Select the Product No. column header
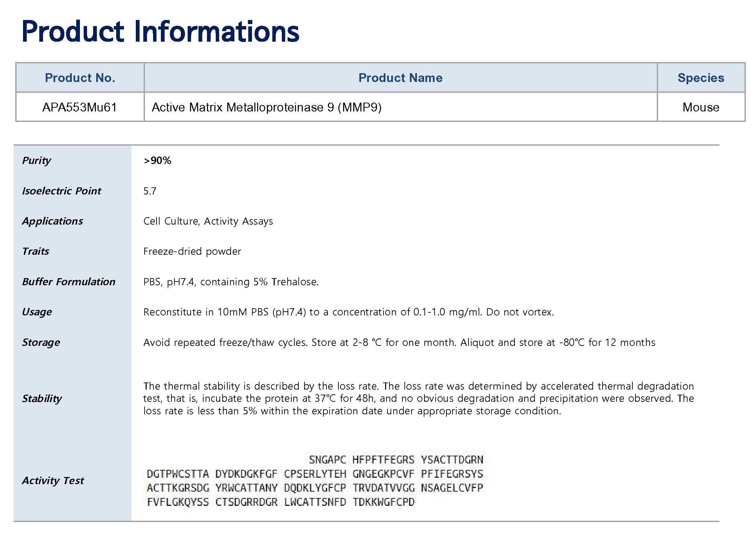Image resolution: width=756 pixels, height=560 pixels. [x=80, y=78]
